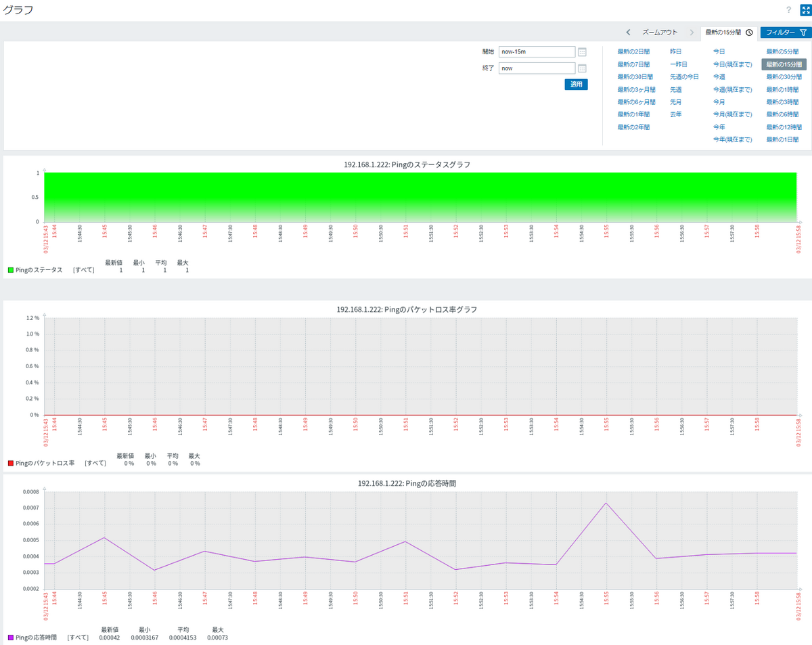Click the help question mark icon
This screenshot has height=645, width=812.
(789, 10)
